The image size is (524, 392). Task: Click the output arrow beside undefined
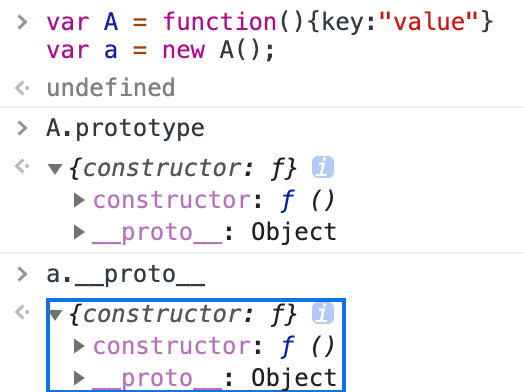22,88
